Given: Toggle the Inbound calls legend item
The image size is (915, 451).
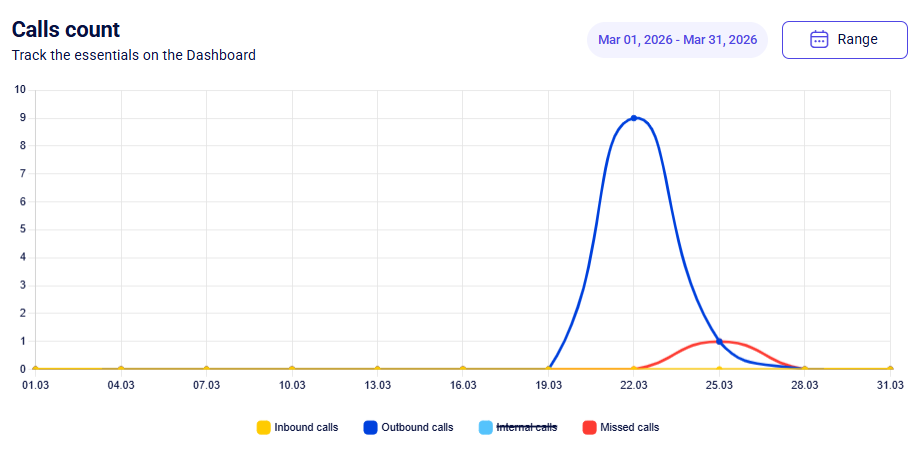Looking at the screenshot, I should click(298, 427).
